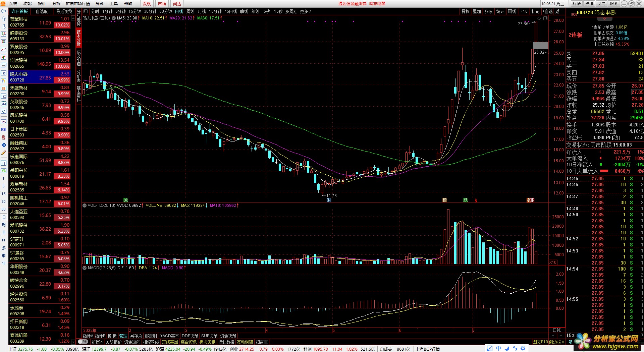Click the circle dropdown icon beside MACD label

85,268
